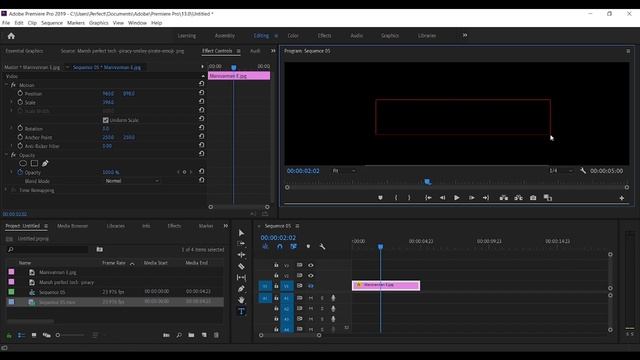Click Extract button in Program Monitor

coord(518,198)
